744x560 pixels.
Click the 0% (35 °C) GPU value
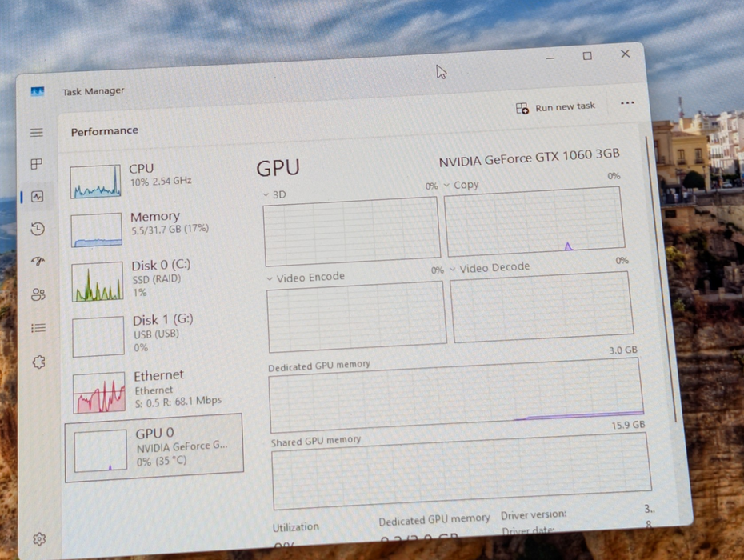[x=162, y=461]
